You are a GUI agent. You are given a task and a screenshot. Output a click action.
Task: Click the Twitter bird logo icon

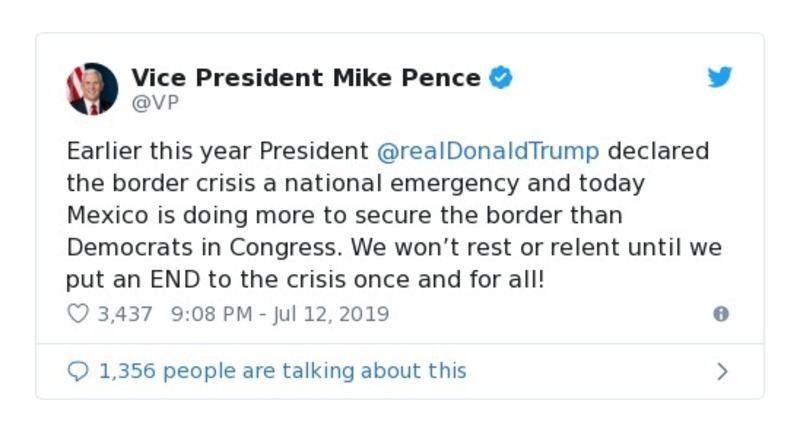pyautogui.click(x=720, y=77)
